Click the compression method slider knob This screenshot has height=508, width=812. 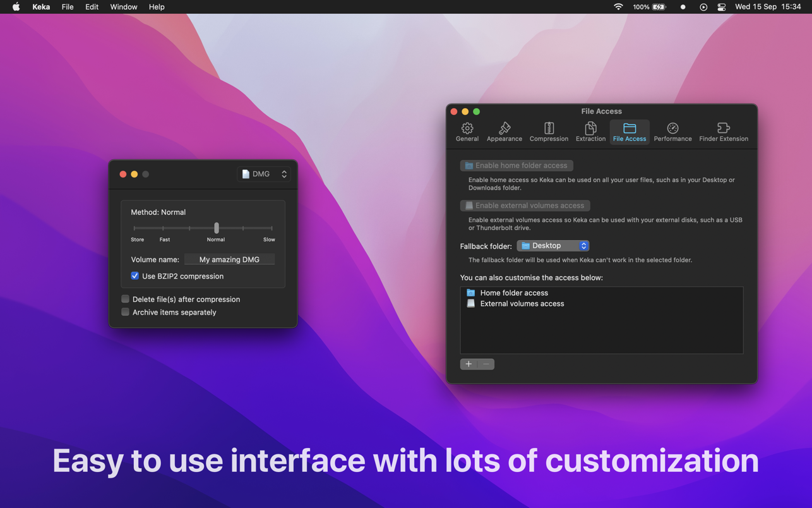[217, 227]
